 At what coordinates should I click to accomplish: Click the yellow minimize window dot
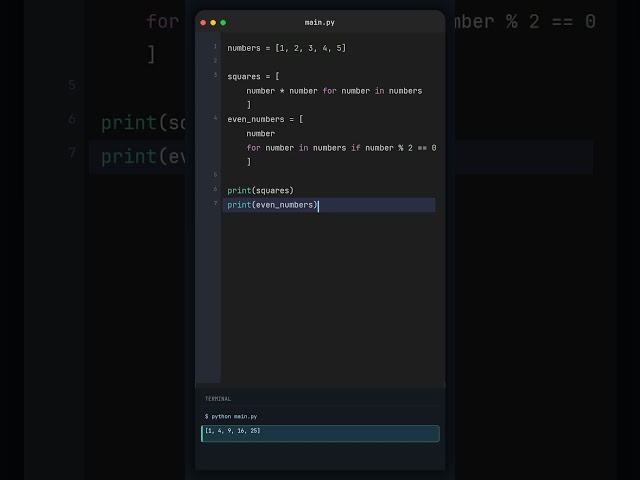[213, 23]
